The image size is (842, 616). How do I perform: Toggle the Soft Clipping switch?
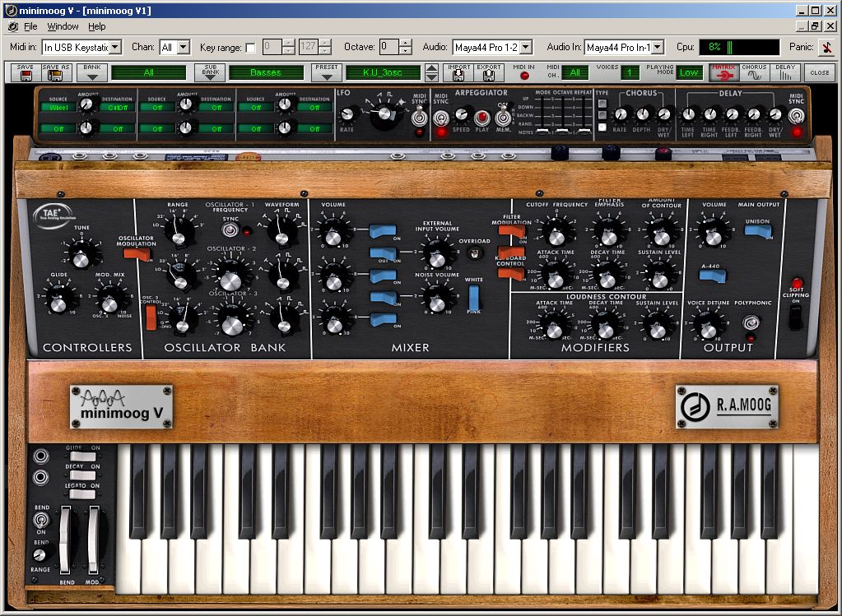[795, 317]
